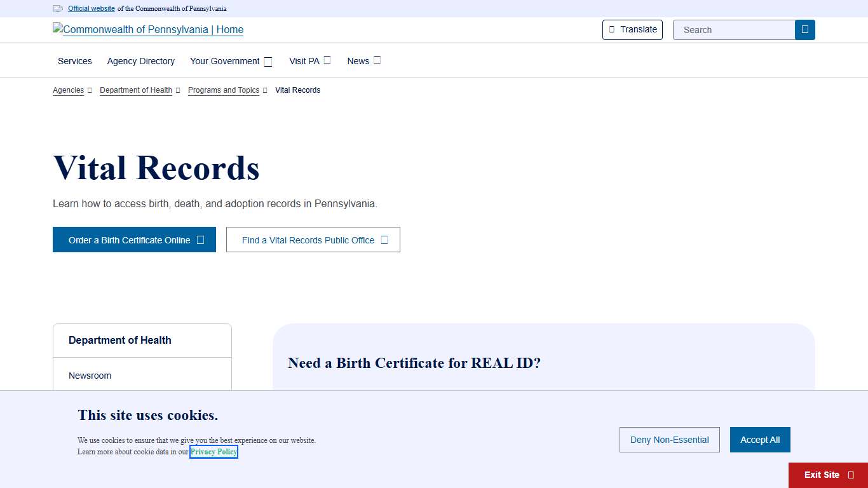Viewport: 868px width, 488px height.
Task: Expand the Visit PA dropdown
Action: coord(309,61)
